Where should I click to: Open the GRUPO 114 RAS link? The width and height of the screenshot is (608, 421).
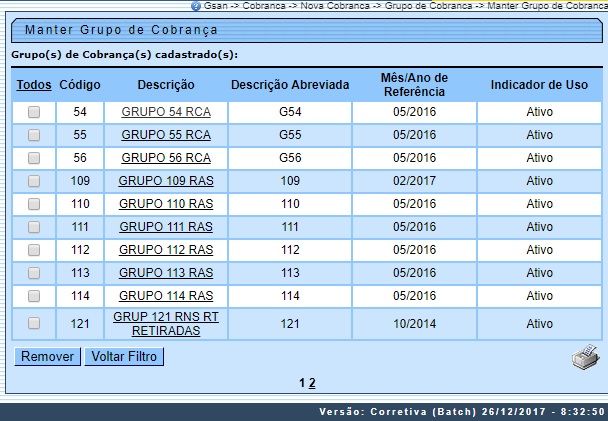[166, 296]
